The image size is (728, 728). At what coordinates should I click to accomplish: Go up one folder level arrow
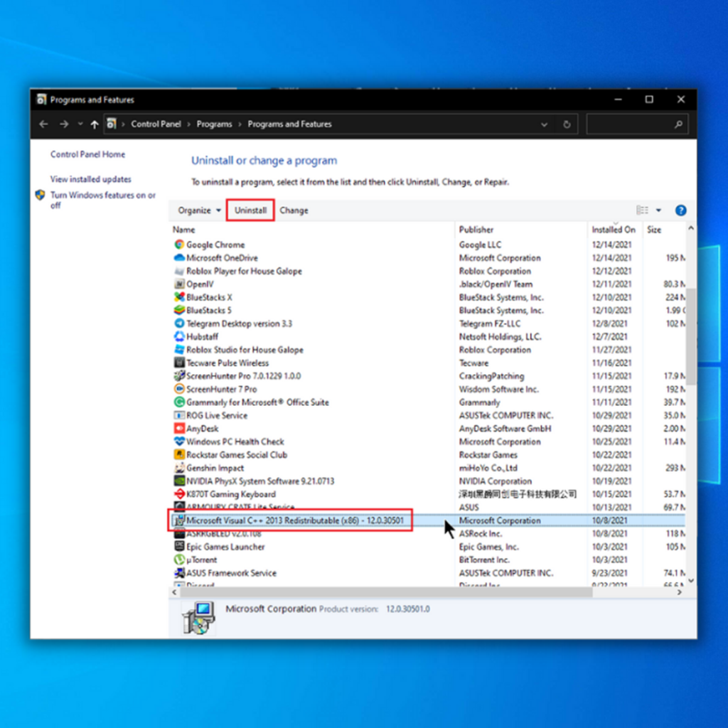click(95, 124)
